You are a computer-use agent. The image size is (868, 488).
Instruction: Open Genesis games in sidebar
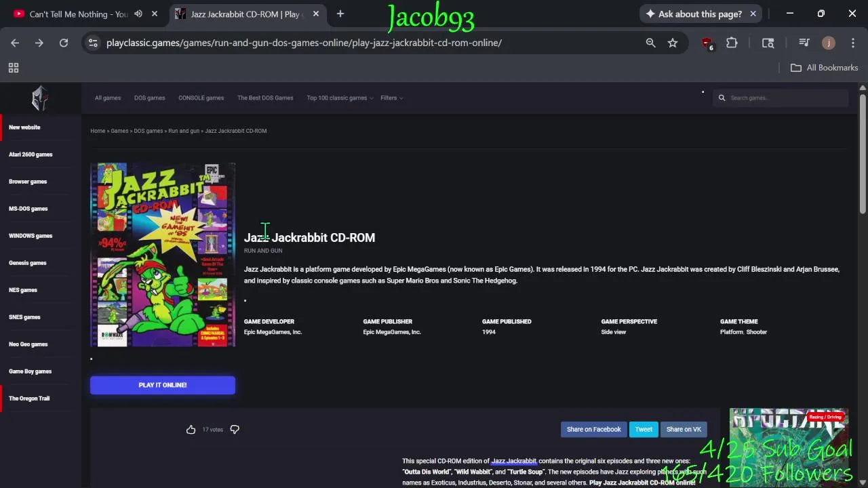tap(27, 263)
